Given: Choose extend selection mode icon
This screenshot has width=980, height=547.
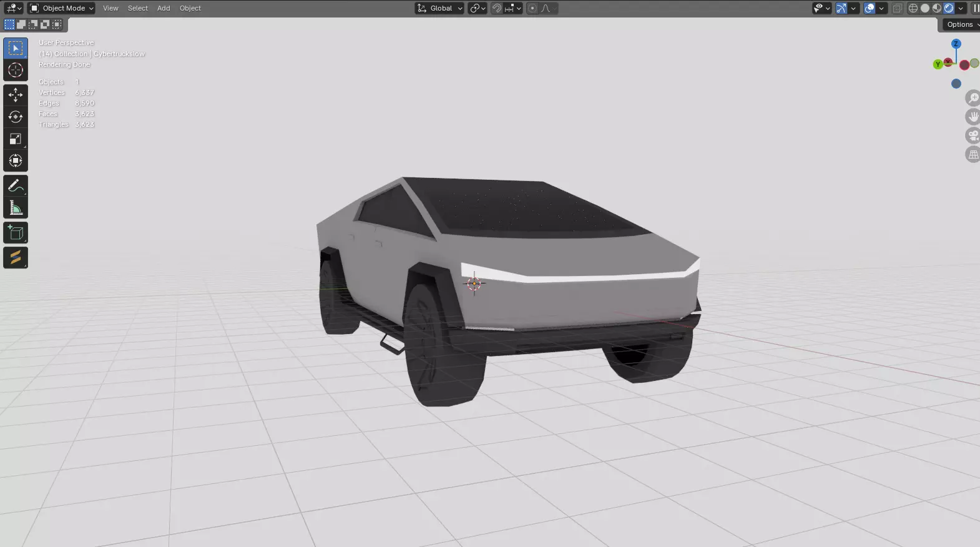Looking at the screenshot, I should pos(21,24).
